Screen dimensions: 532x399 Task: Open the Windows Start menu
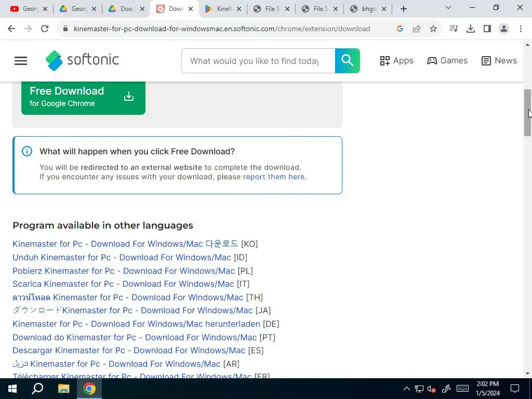pos(12,389)
